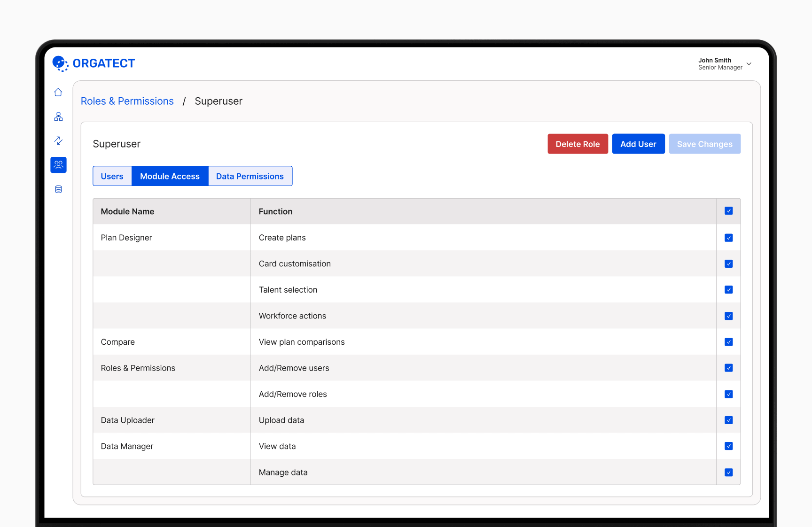The width and height of the screenshot is (812, 527).
Task: Click the View plan comparisons text
Action: (x=302, y=342)
